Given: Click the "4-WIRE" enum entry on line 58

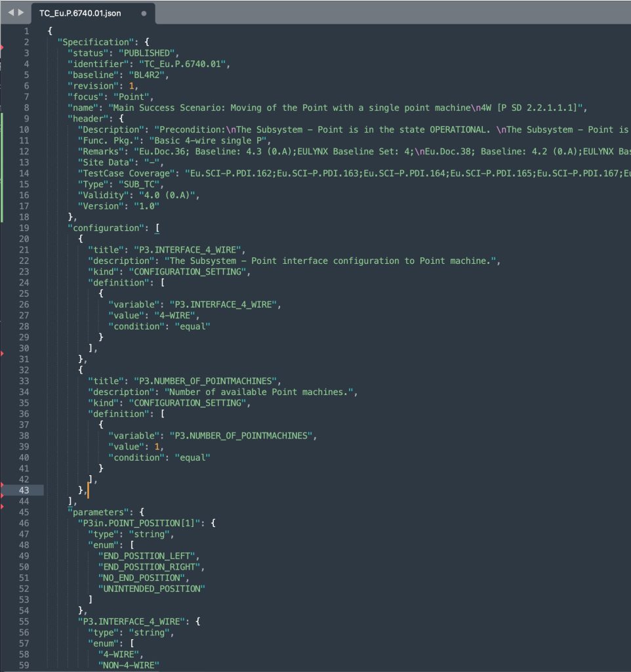Looking at the screenshot, I should (x=119, y=654).
